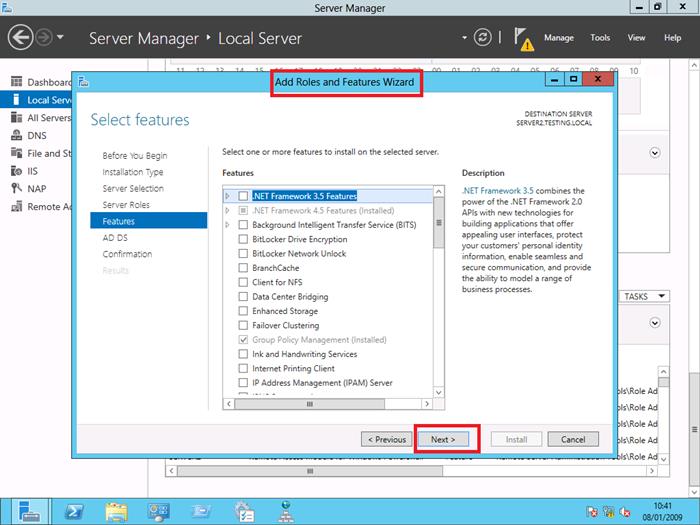This screenshot has height=525, width=700.
Task: Open the checklist gear icon on taskbar
Action: (244, 512)
